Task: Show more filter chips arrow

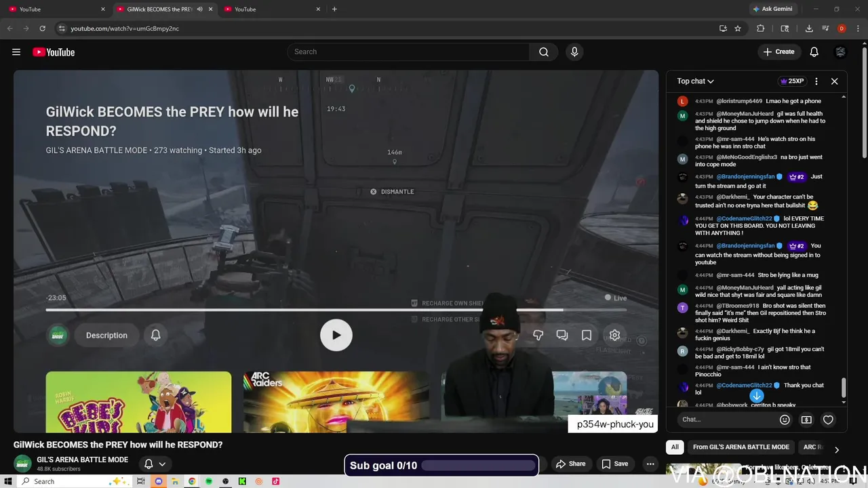Action: [836, 449]
